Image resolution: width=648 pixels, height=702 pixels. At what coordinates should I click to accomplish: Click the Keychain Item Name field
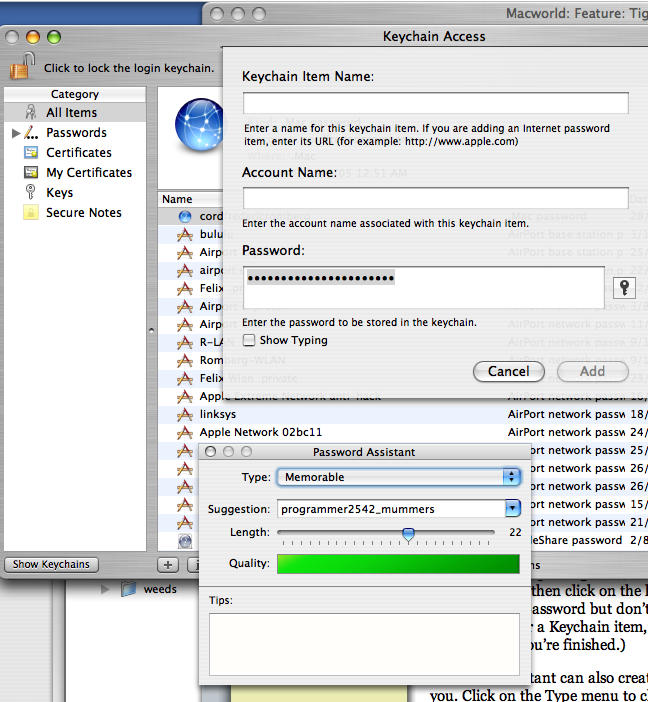[436, 103]
